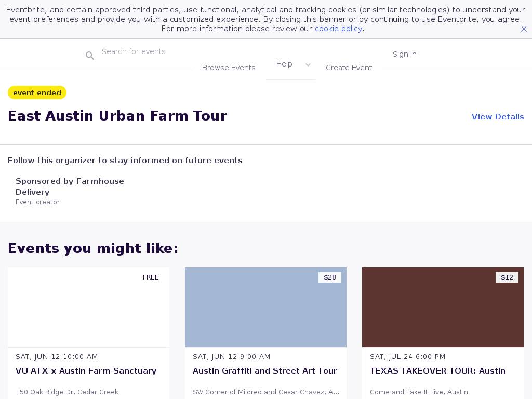
Task: Click the Sign In link
Action: point(404,54)
